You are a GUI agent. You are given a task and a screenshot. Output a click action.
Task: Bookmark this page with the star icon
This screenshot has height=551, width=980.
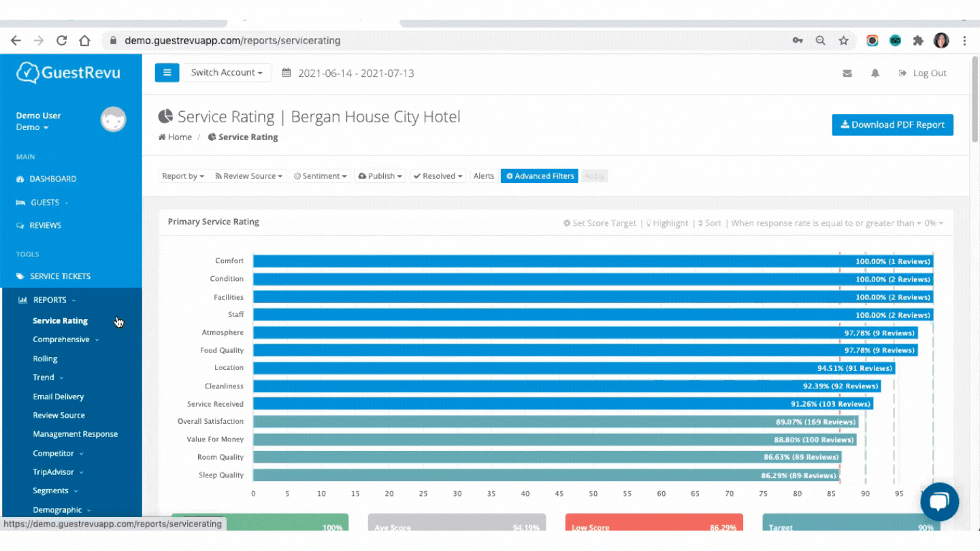tap(844, 41)
